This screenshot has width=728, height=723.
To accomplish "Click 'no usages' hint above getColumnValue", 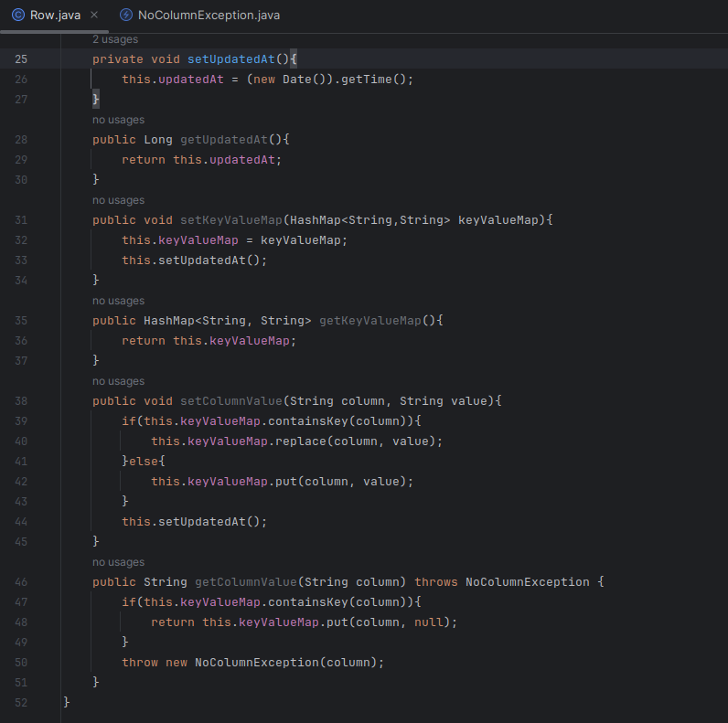I will (118, 562).
